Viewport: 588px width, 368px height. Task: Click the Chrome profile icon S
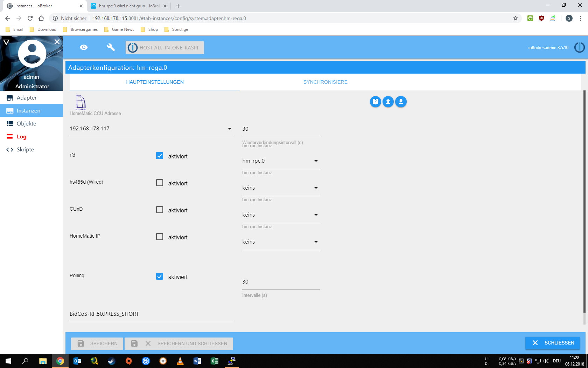coord(569,18)
